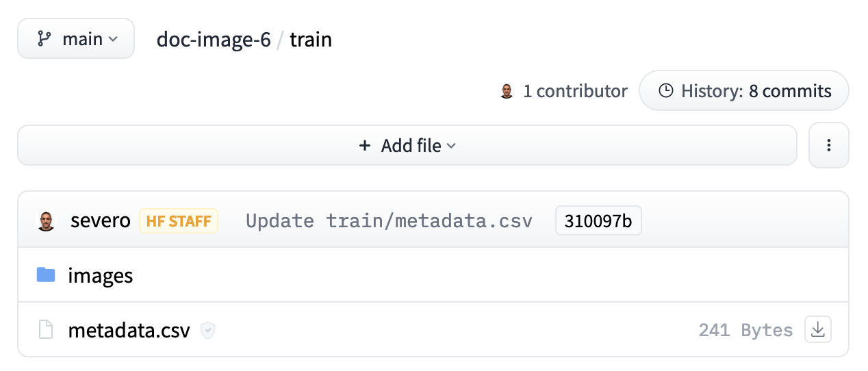Open the metadata.csv file
The height and width of the screenshot is (371, 868).
pyautogui.click(x=129, y=331)
